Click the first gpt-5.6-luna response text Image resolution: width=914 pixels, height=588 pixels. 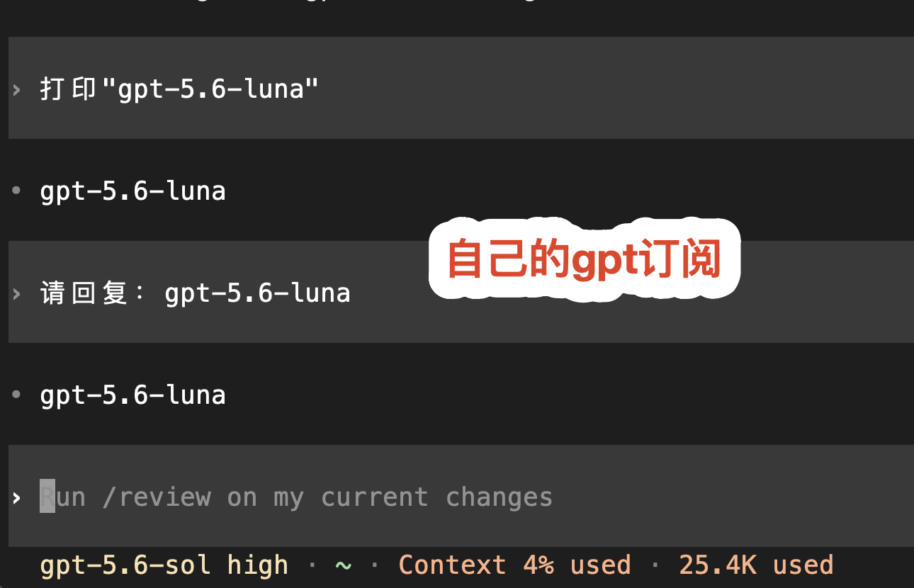click(x=133, y=191)
